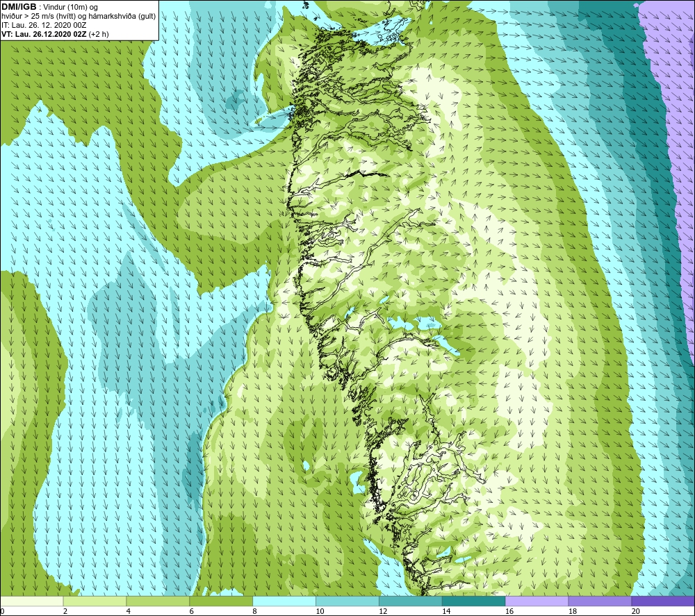Click the '18' scale label
The height and width of the screenshot is (616, 695).
tap(572, 611)
